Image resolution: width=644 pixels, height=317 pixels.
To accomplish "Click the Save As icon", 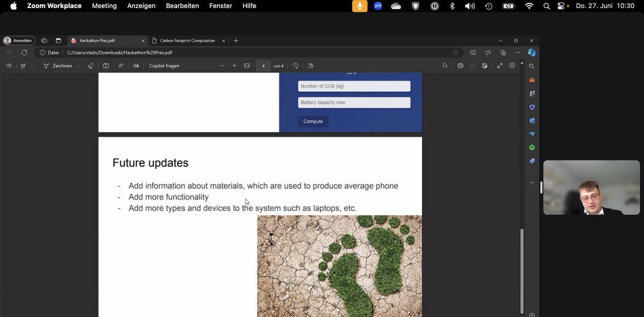I will (485, 66).
